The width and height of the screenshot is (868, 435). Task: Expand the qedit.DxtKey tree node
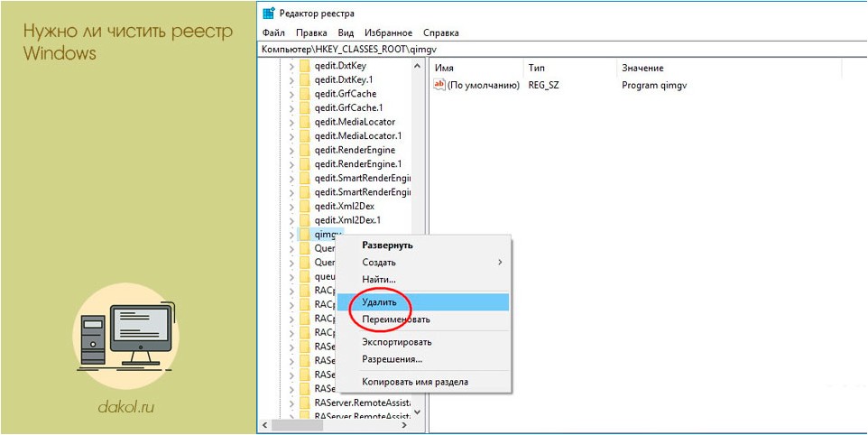click(291, 66)
